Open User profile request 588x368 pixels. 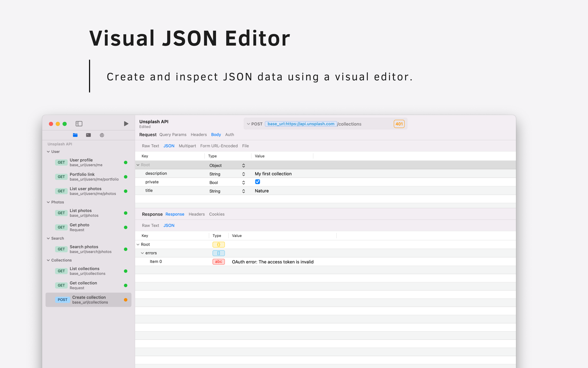tap(88, 162)
